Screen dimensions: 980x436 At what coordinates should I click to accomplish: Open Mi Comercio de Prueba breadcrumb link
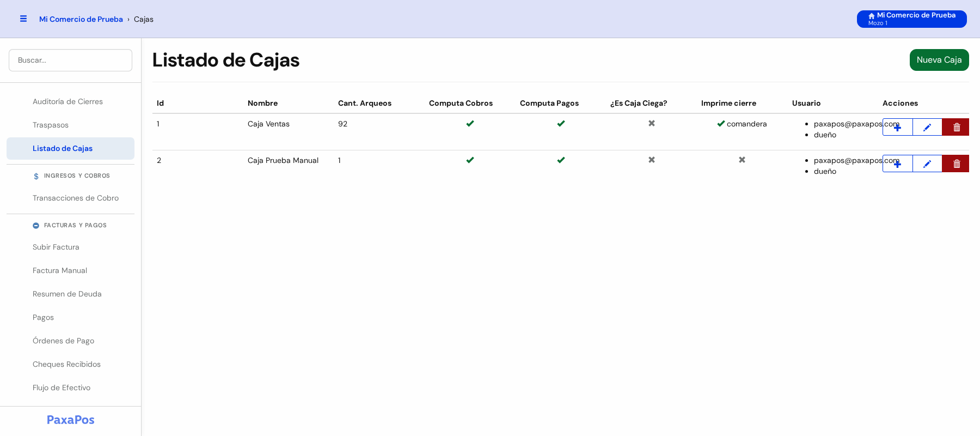pos(81,19)
